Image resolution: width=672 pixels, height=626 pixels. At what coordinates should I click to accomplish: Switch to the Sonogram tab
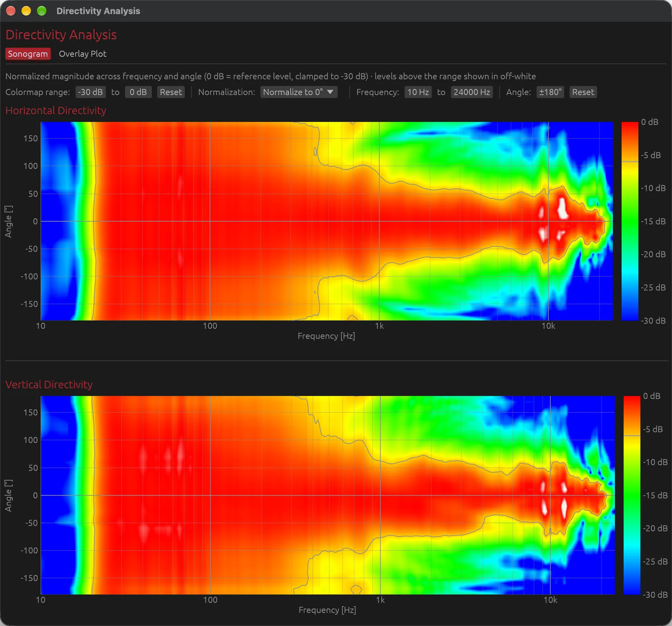tap(28, 54)
